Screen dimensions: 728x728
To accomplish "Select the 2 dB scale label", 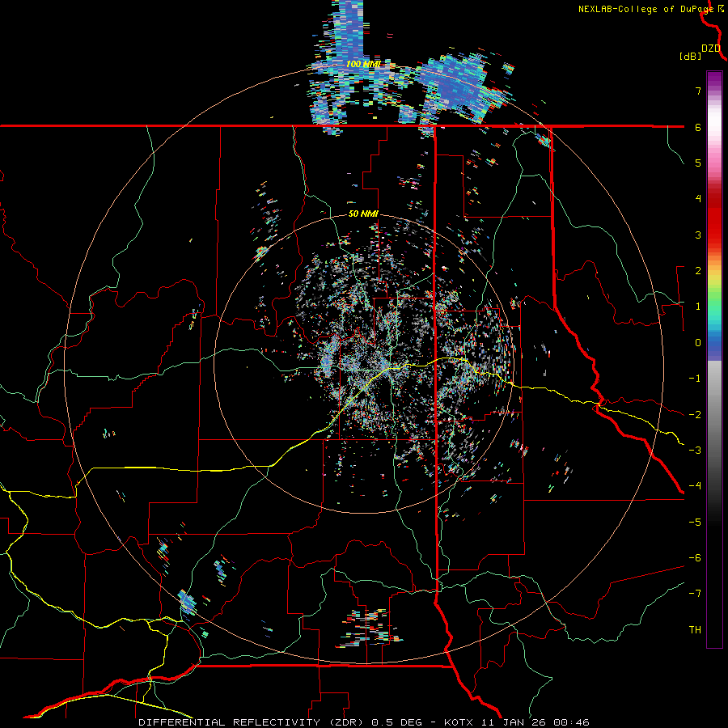I will pos(698,271).
